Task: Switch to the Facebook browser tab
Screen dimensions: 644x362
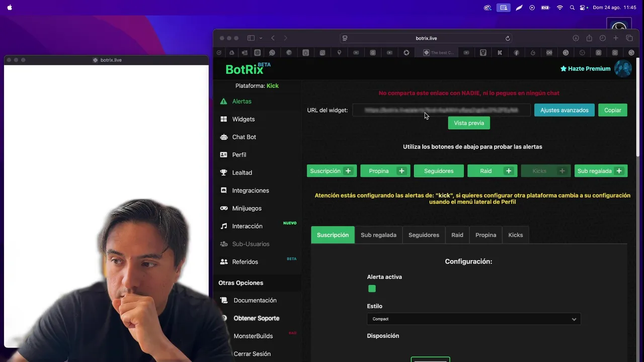Action: click(x=516, y=52)
